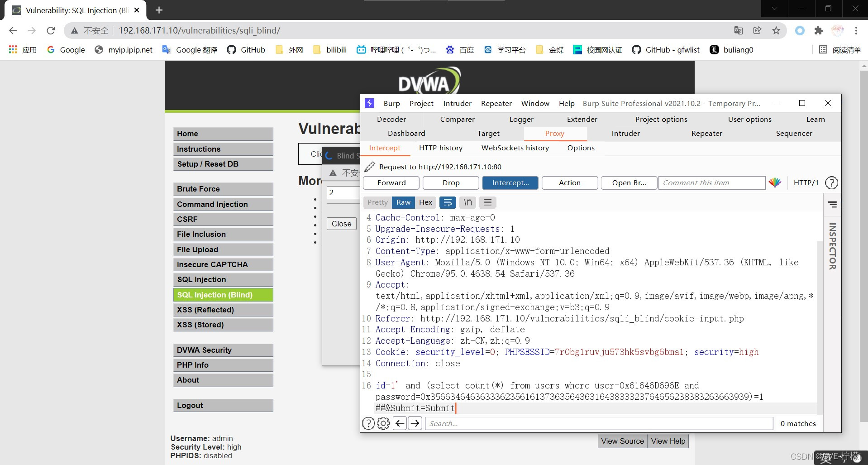
Task: Open a new browser tab
Action: coord(159,10)
